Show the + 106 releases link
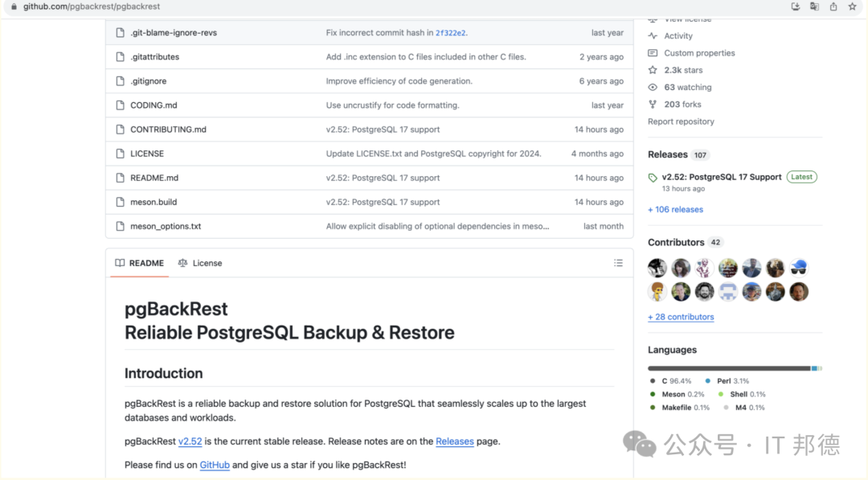The width and height of the screenshot is (868, 480). [675, 209]
